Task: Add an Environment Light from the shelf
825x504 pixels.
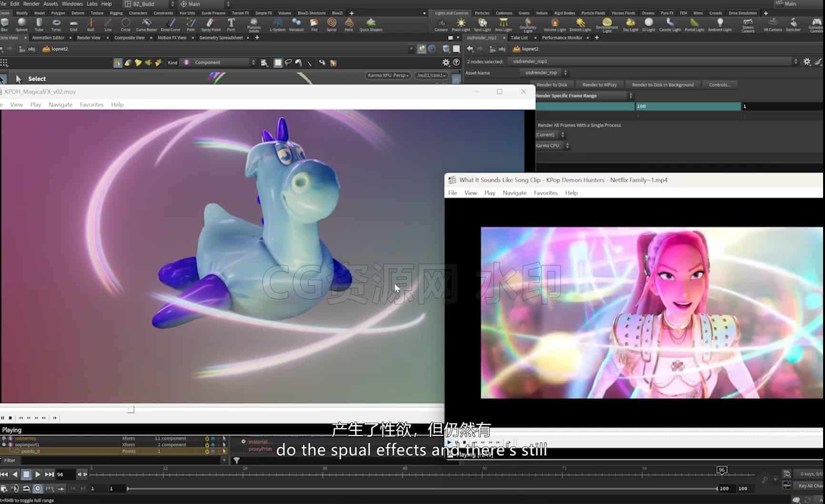Action: 607,25
